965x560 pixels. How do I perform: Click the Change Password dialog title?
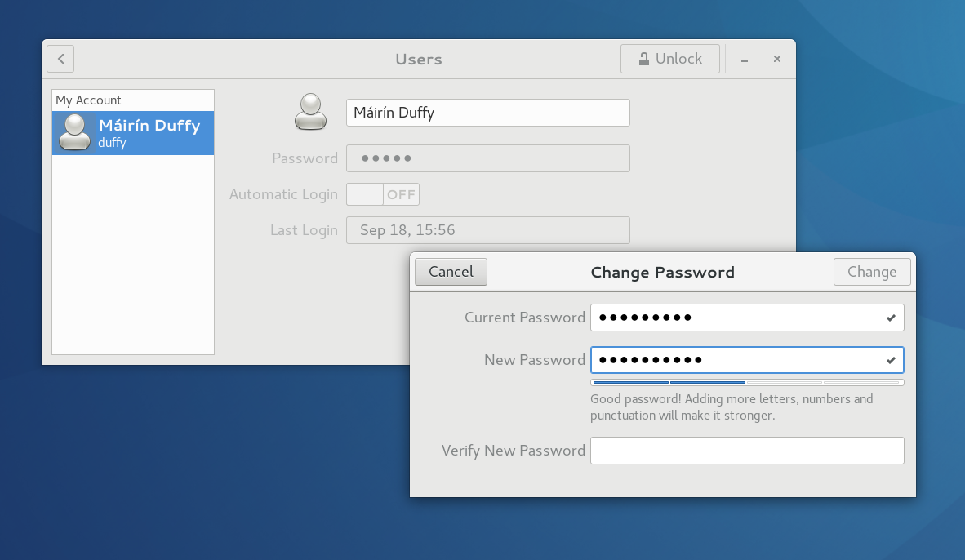click(x=662, y=272)
